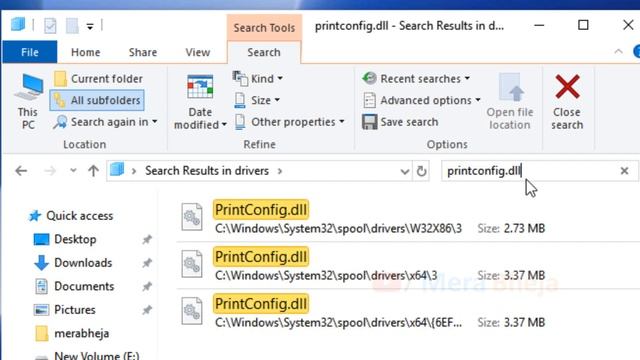Screen dimensions: 640x360
Task: Select PrintConfig.dll in W32X86\3 folder
Action: click(x=261, y=210)
